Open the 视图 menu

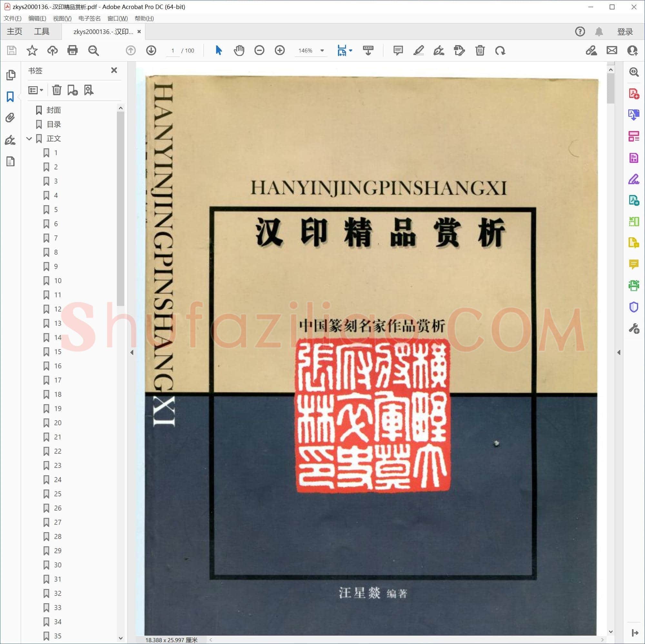62,18
